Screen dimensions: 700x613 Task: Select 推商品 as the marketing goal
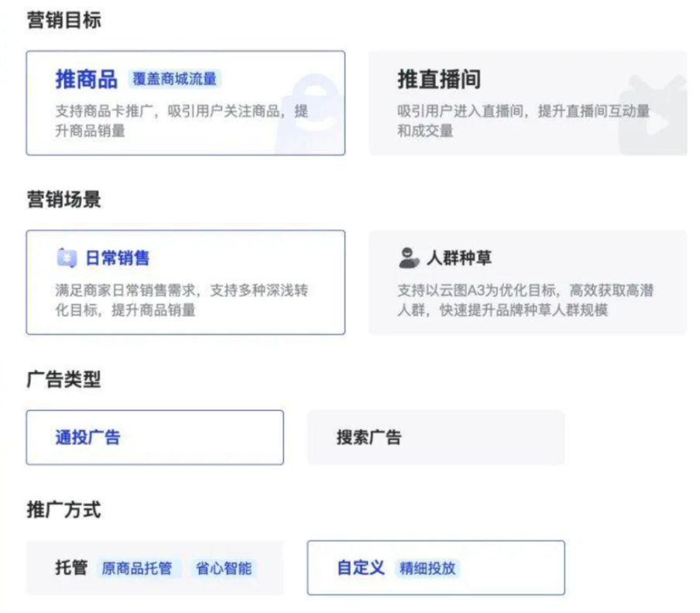coord(186,103)
